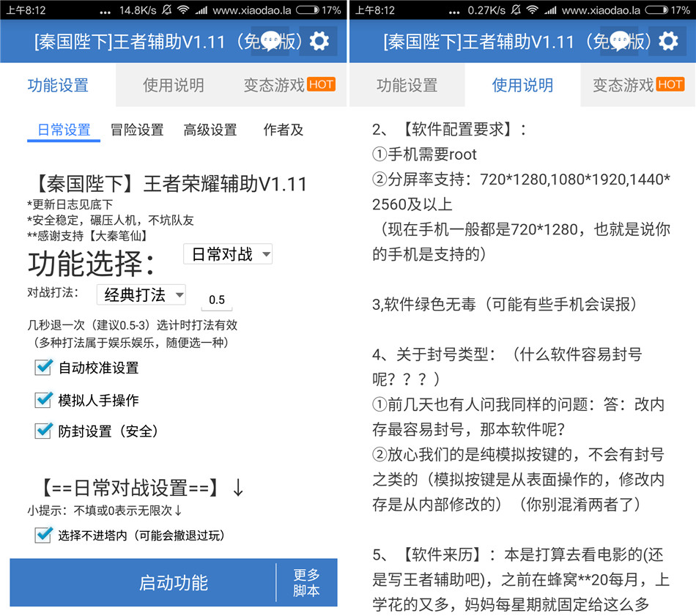Select the 日常设置 sub-tab

pyautogui.click(x=64, y=130)
